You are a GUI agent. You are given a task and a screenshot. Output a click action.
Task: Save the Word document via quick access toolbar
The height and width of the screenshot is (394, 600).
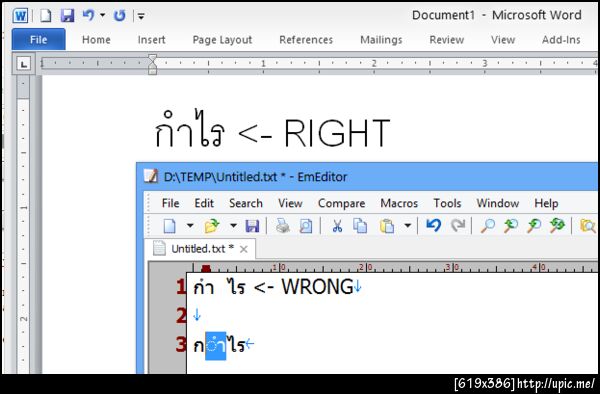click(67, 16)
